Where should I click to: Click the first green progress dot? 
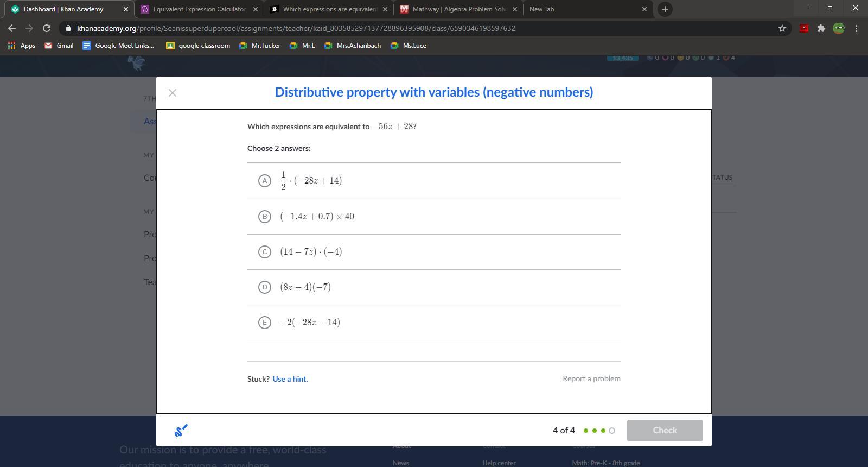(586, 431)
